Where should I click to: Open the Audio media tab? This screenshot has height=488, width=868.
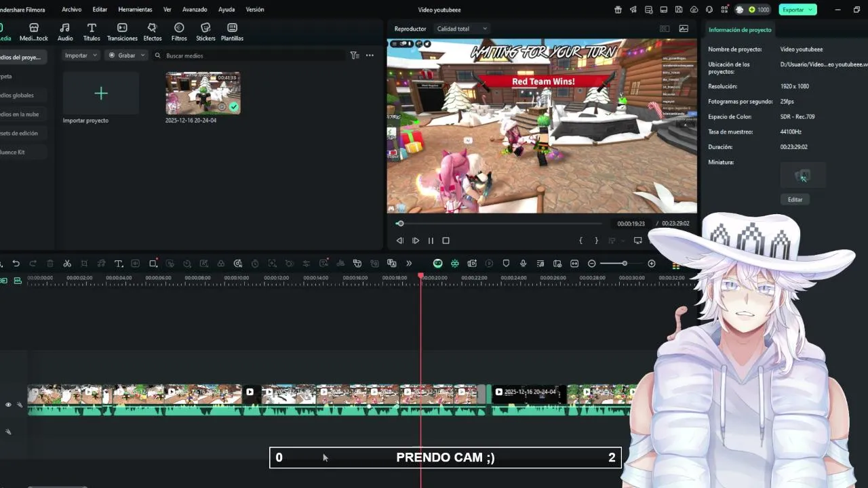(x=65, y=32)
